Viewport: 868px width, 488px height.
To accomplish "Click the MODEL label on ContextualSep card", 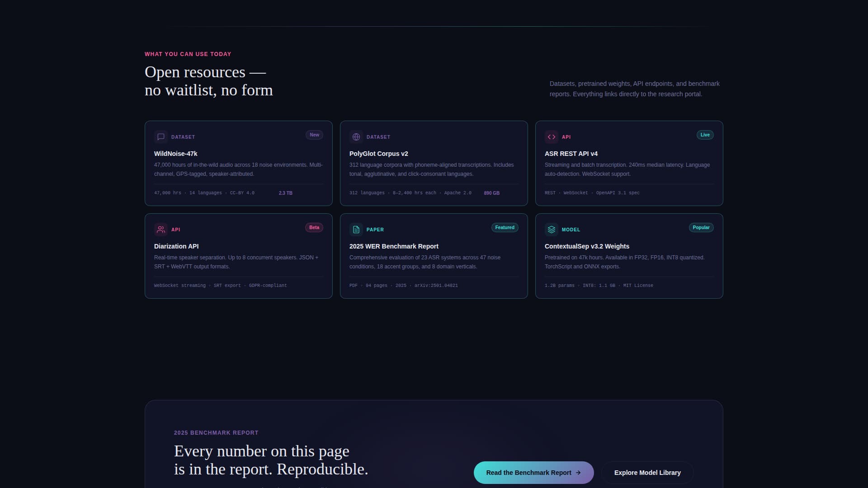I will (x=571, y=230).
